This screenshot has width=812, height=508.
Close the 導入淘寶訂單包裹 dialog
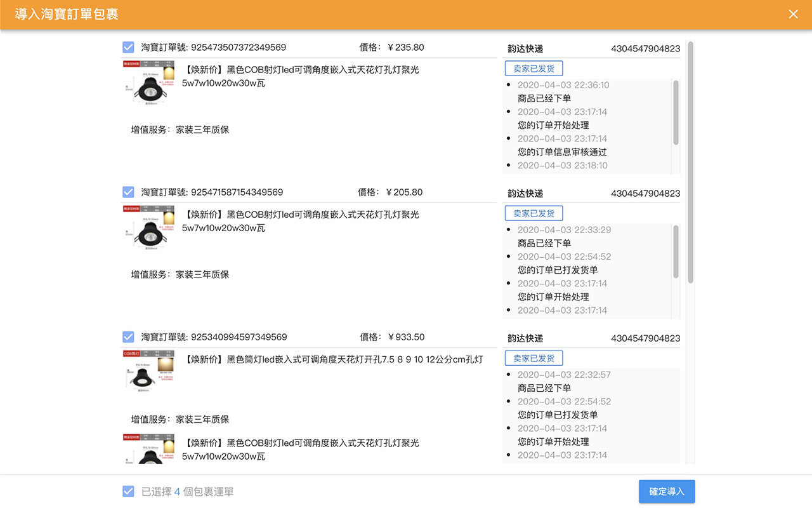pos(792,13)
